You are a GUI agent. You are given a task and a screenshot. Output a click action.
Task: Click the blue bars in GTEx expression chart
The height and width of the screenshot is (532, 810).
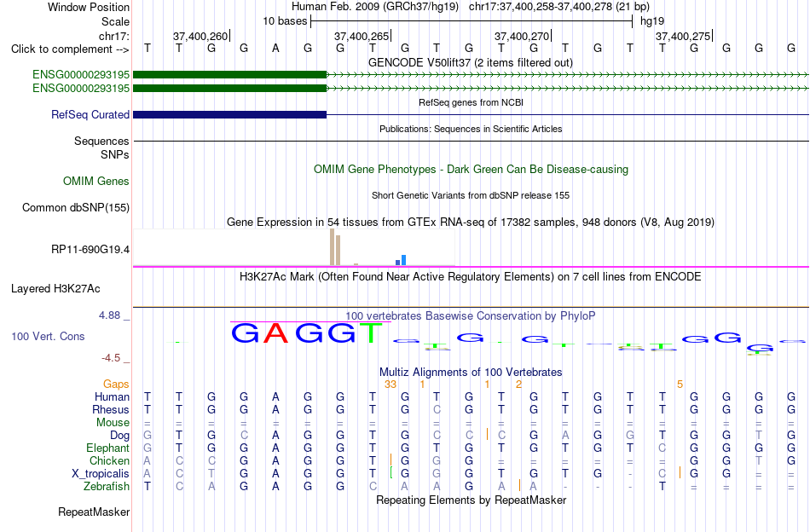[x=401, y=260]
